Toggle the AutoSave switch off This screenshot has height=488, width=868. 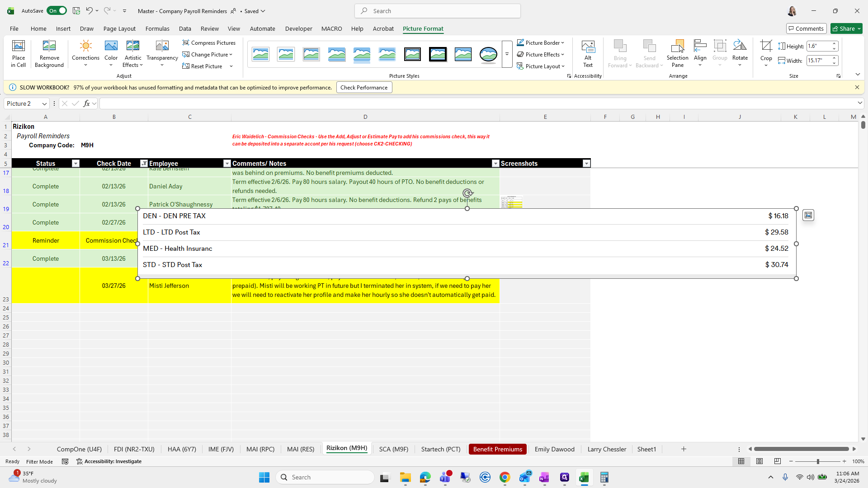57,11
